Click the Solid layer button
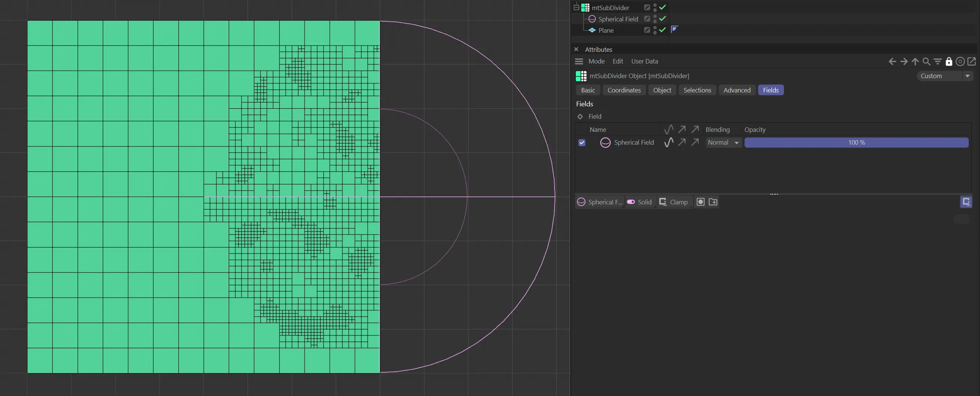Viewport: 980px width, 396px height. coord(639,202)
